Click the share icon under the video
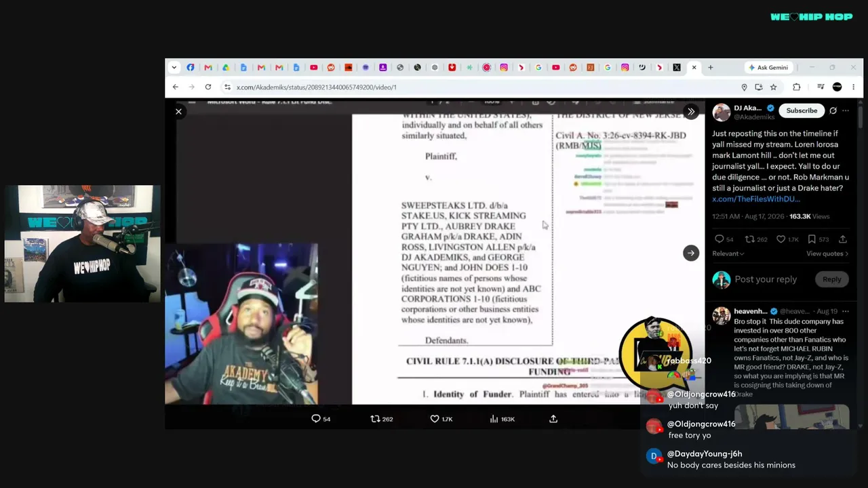Viewport: 868px width, 488px height. coord(553,419)
